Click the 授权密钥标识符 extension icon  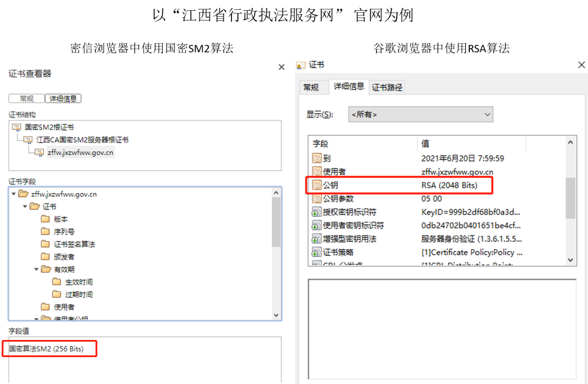click(x=317, y=212)
